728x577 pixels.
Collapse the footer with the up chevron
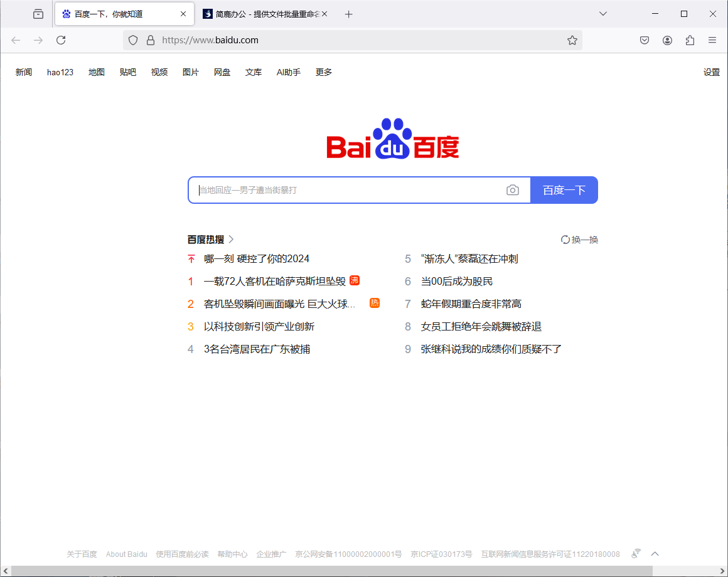coord(655,553)
